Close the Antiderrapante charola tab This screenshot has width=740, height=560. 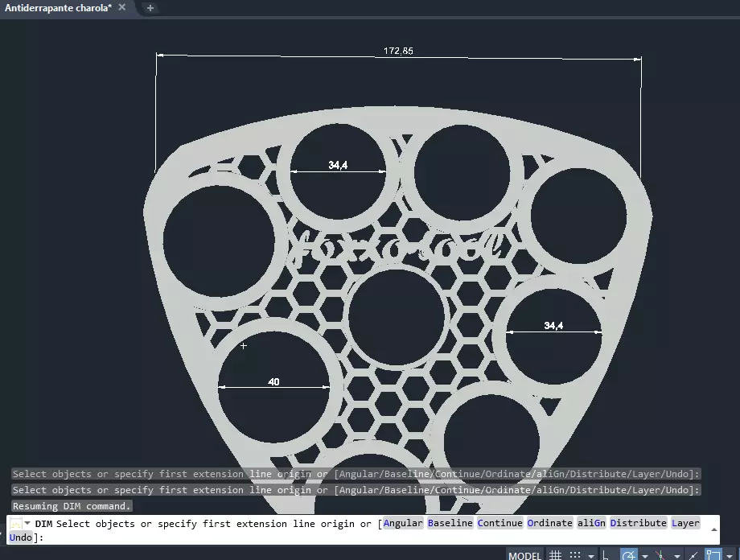(x=121, y=7)
